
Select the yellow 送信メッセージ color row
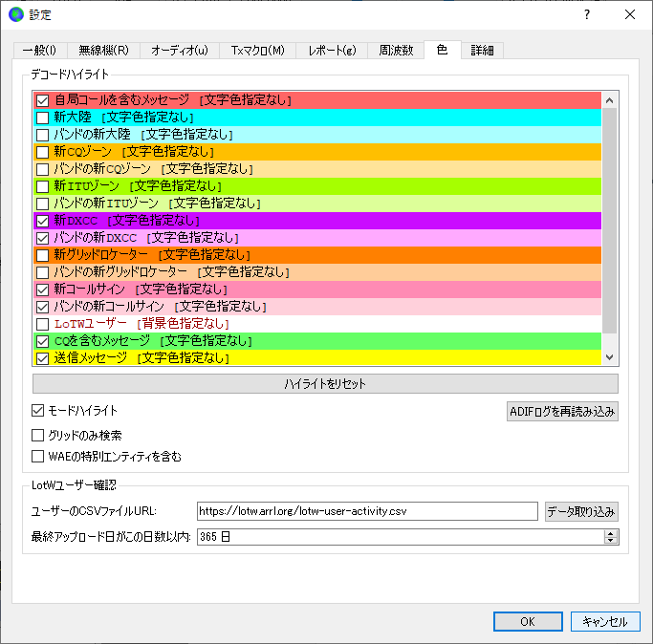[x=317, y=358]
